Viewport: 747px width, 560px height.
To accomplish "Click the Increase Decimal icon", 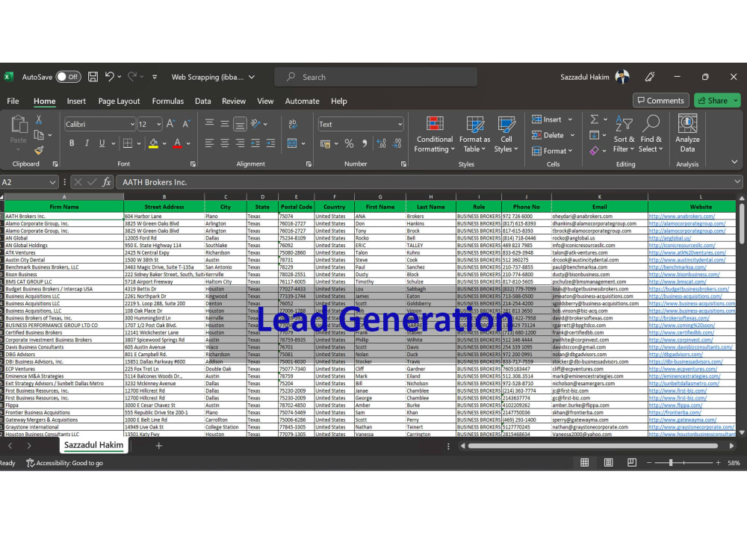I will (x=381, y=143).
